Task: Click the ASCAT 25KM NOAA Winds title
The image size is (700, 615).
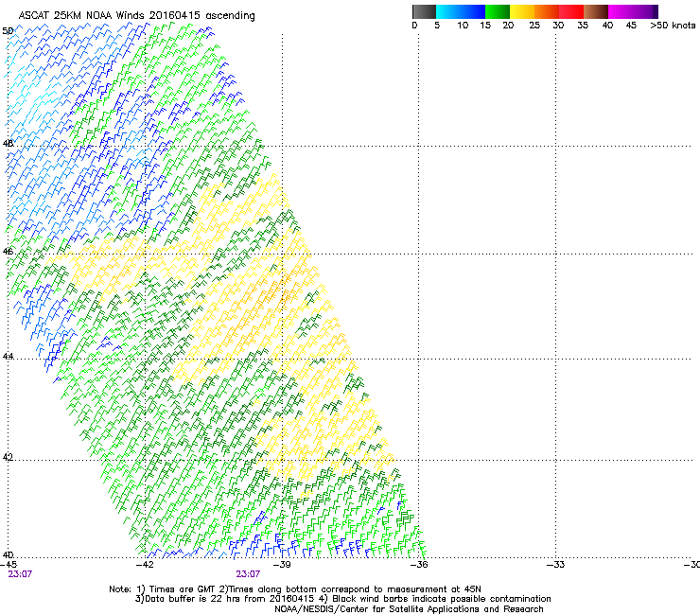Action: click(x=136, y=16)
